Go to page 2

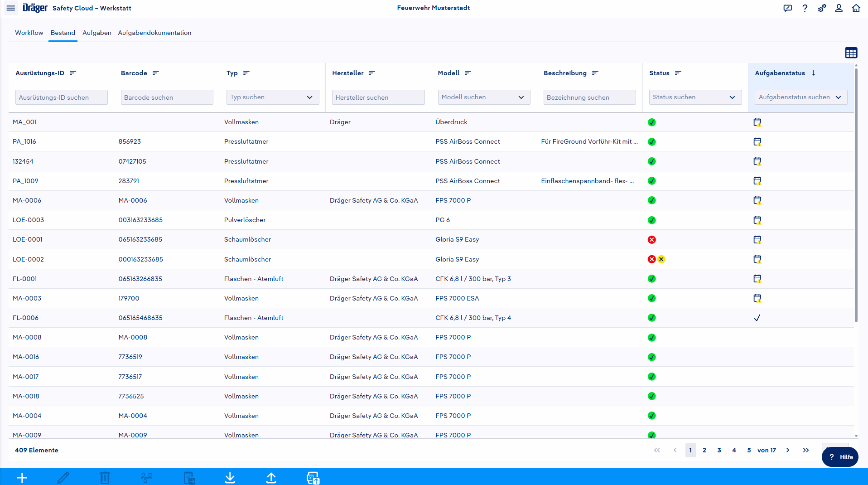point(704,450)
